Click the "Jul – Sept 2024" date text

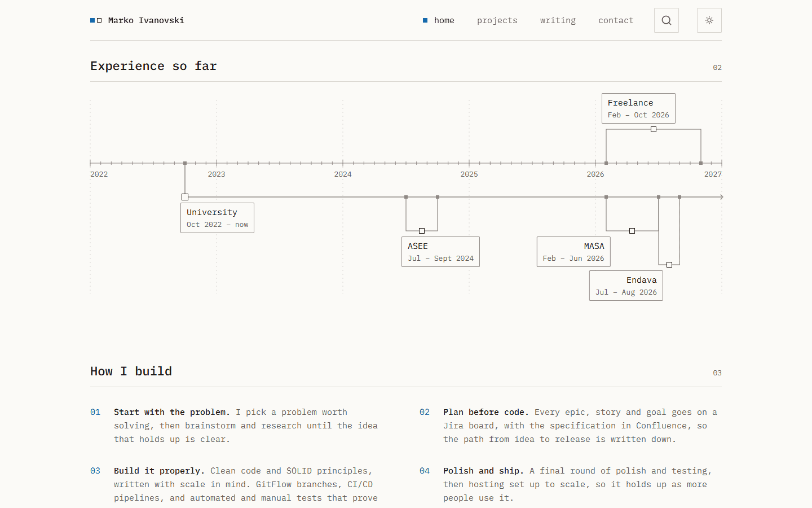pos(441,259)
